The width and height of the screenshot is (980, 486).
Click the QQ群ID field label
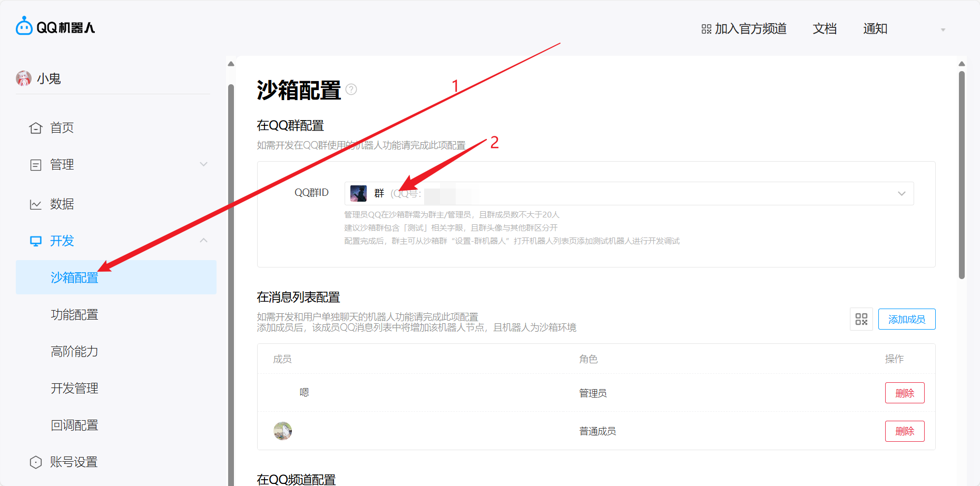pyautogui.click(x=311, y=193)
